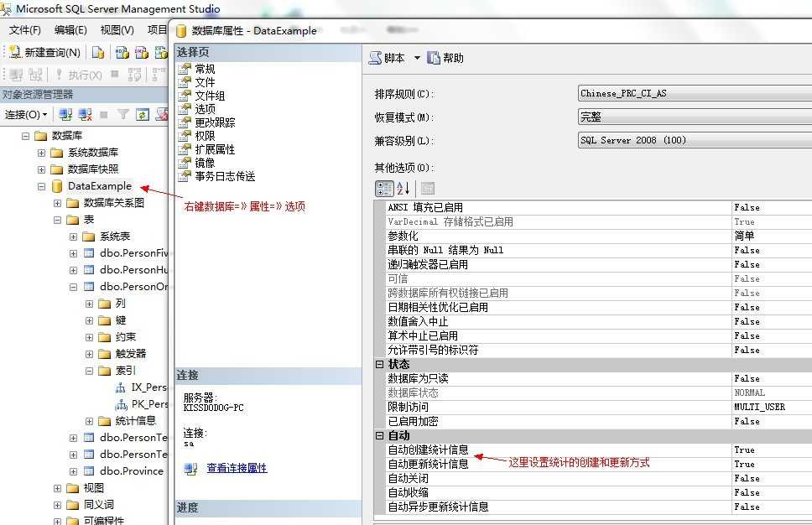Image resolution: width=812 pixels, height=525 pixels.
Task: Expand the 数据库关系图 node
Action: tap(58, 204)
